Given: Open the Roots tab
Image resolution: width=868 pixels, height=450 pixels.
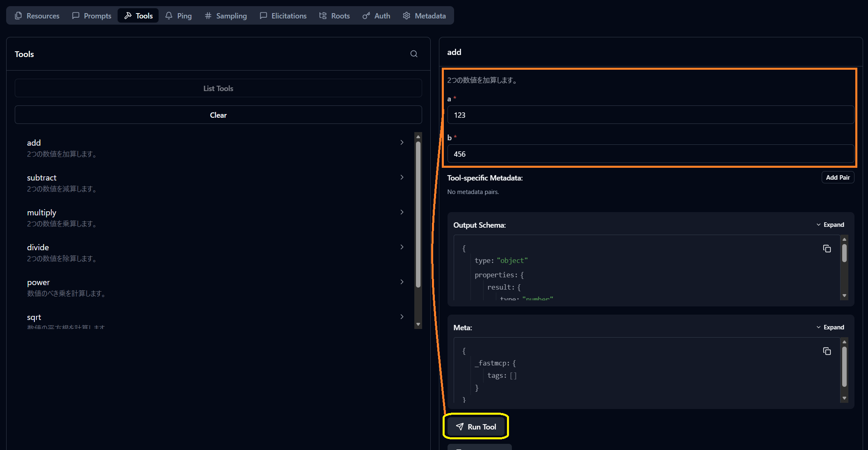Looking at the screenshot, I should tap(334, 16).
